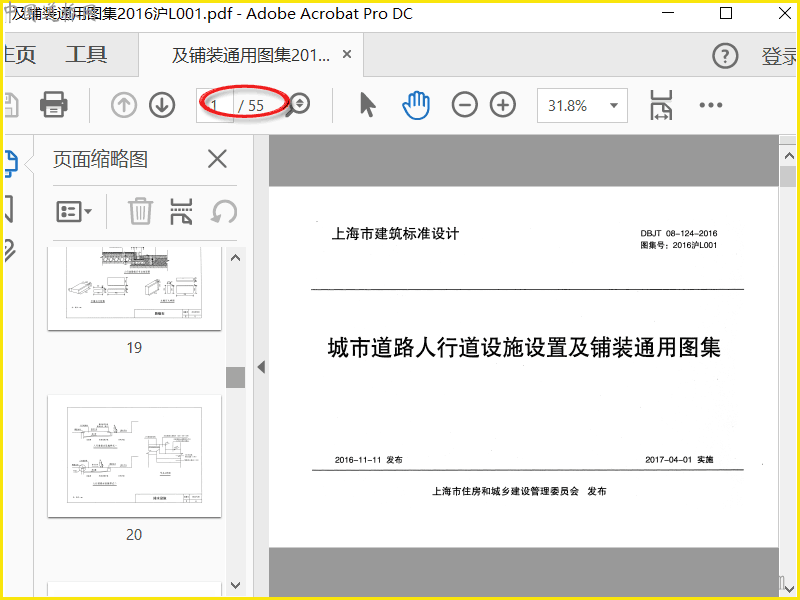Switch to the 主页 home tab

coord(19,54)
